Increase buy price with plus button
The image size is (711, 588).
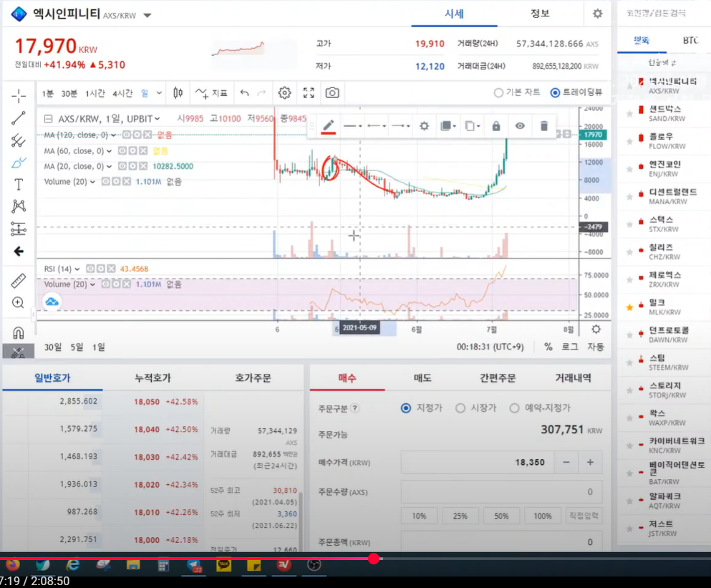pyautogui.click(x=590, y=463)
